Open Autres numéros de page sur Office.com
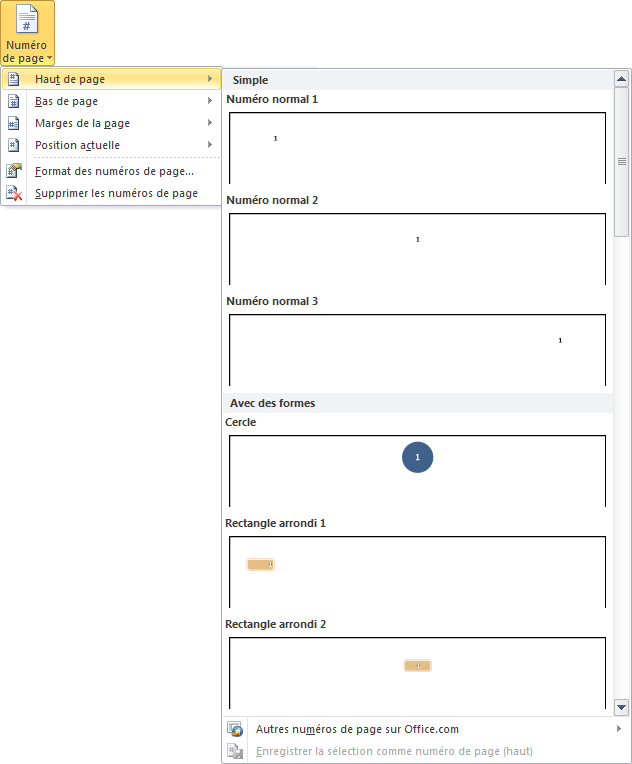The height and width of the screenshot is (764, 632). 357,729
